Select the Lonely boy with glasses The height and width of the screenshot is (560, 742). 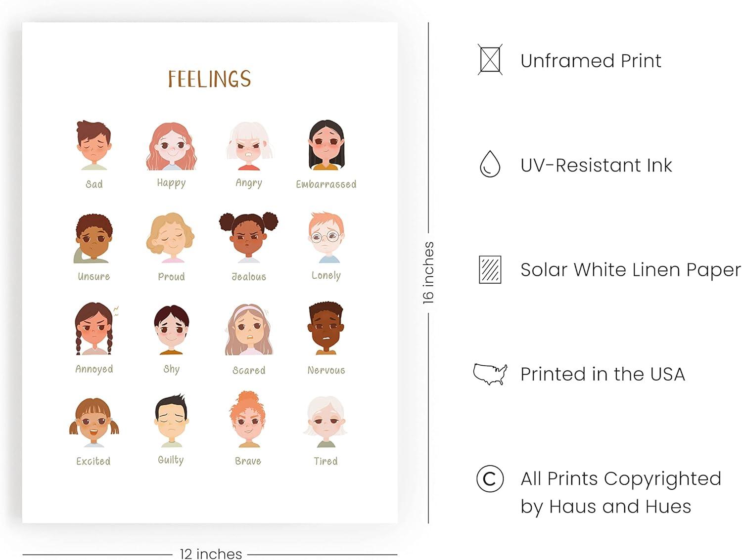(x=326, y=238)
